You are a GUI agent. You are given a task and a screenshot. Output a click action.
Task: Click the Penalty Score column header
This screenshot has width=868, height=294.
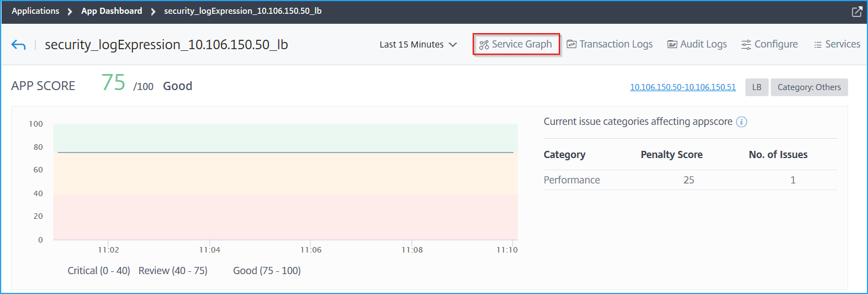[671, 155]
